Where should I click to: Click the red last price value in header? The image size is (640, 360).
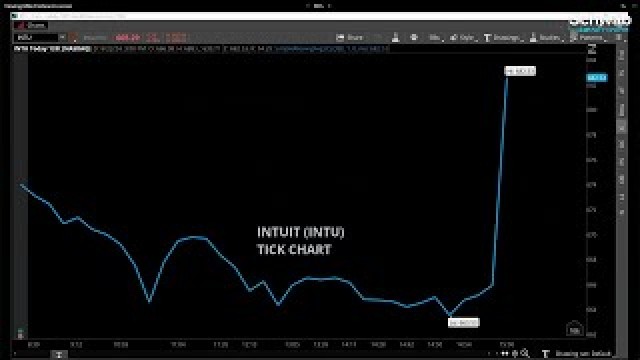(128, 38)
